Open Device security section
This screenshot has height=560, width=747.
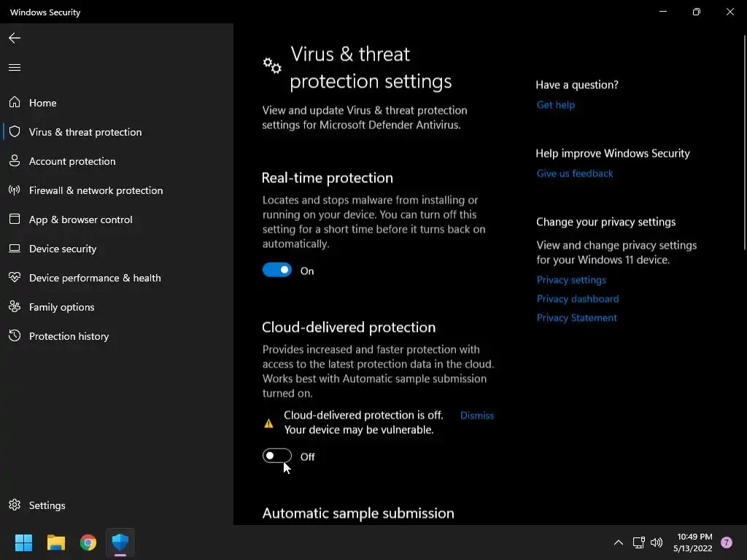pyautogui.click(x=63, y=249)
